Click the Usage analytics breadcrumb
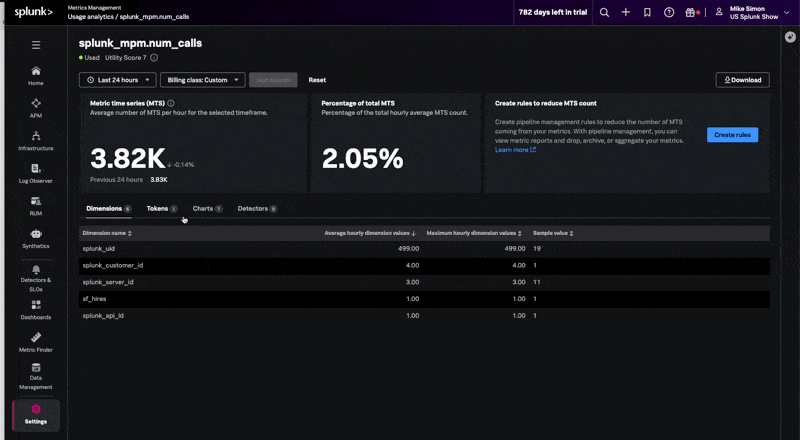The height and width of the screenshot is (440, 800). pyautogui.click(x=90, y=17)
